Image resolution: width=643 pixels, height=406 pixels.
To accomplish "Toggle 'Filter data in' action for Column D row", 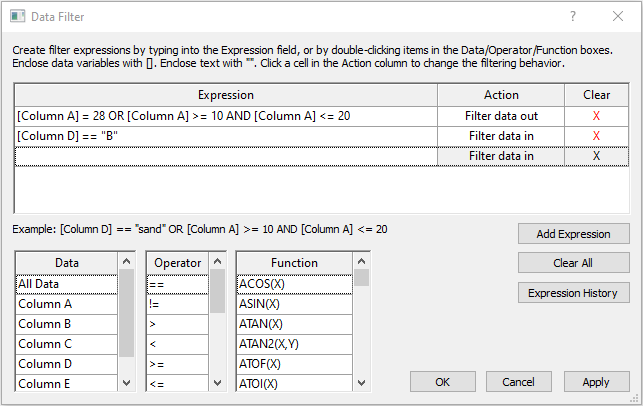I will click(x=501, y=136).
